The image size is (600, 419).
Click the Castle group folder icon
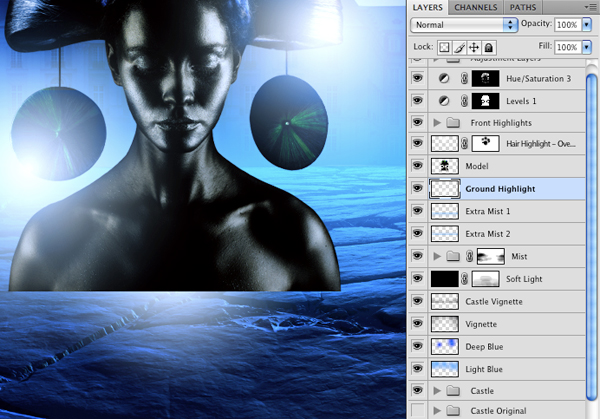pyautogui.click(x=453, y=390)
